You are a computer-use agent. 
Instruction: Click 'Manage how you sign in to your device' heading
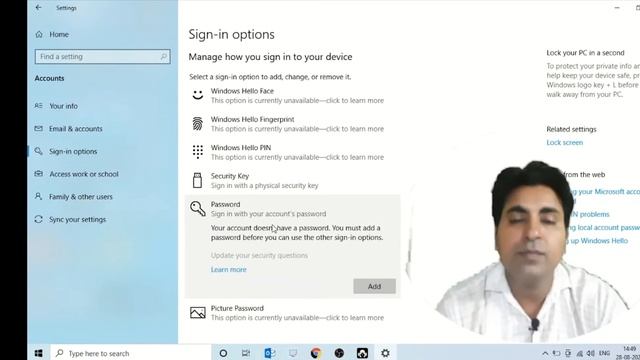click(x=270, y=57)
